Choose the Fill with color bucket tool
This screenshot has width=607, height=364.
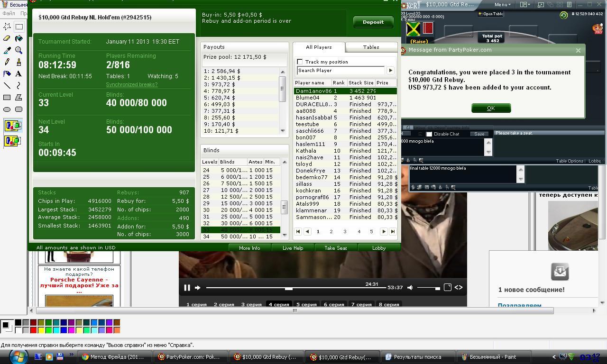19,38
